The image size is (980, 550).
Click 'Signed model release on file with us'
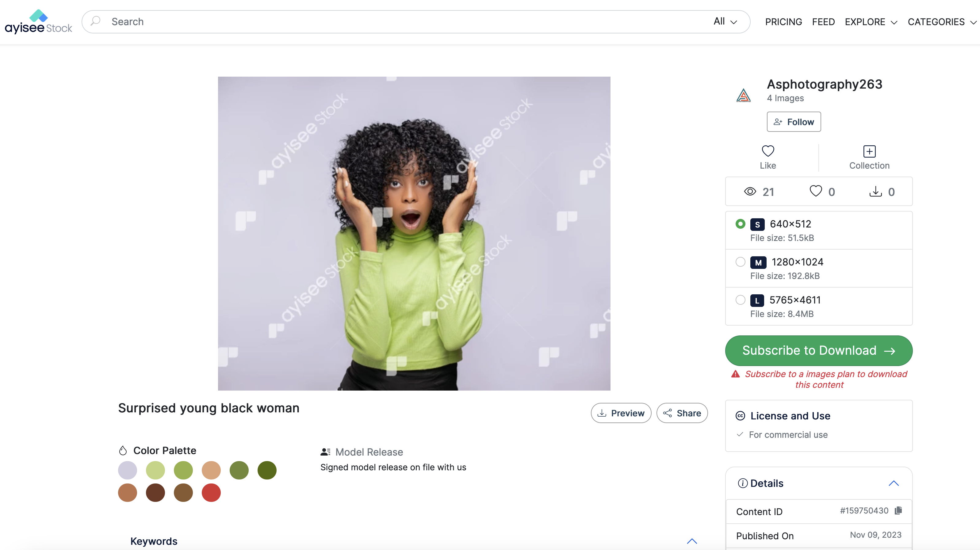393,467
